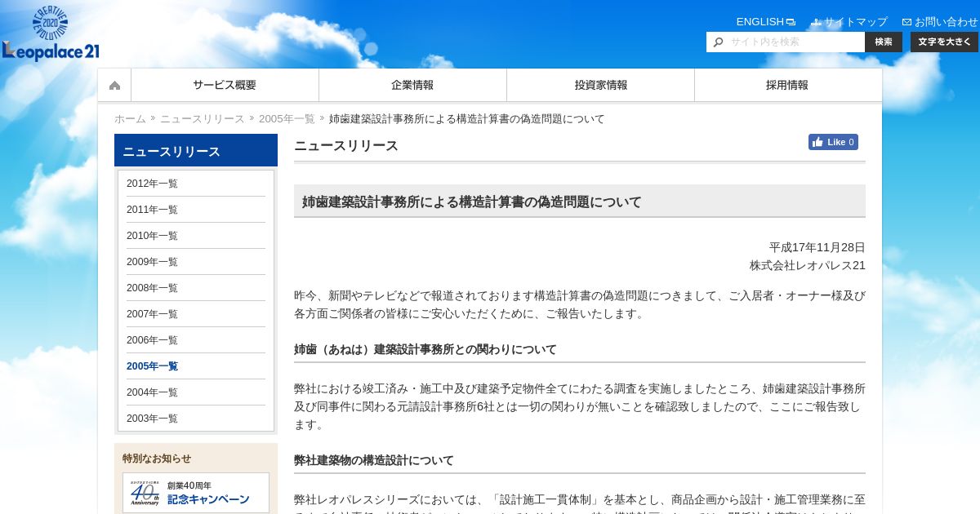The height and width of the screenshot is (514, 980).
Task: Select highlighted 2005年一覧 in sidebar
Action: point(196,366)
